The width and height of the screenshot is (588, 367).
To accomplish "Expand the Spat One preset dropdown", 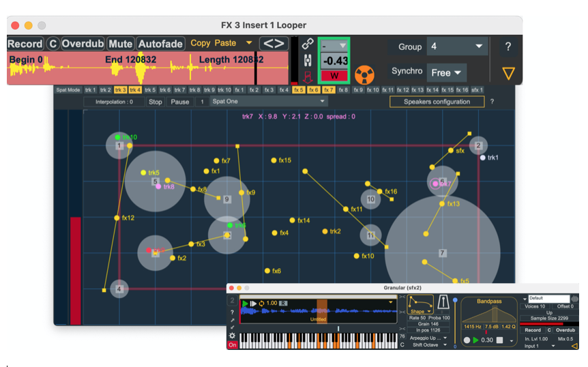I will (268, 102).
